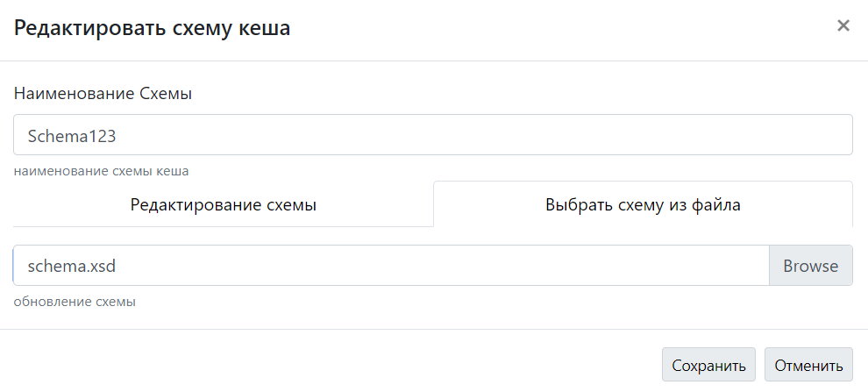Cancel with the Отменить button
This screenshot has height=392, width=868.
(x=808, y=365)
